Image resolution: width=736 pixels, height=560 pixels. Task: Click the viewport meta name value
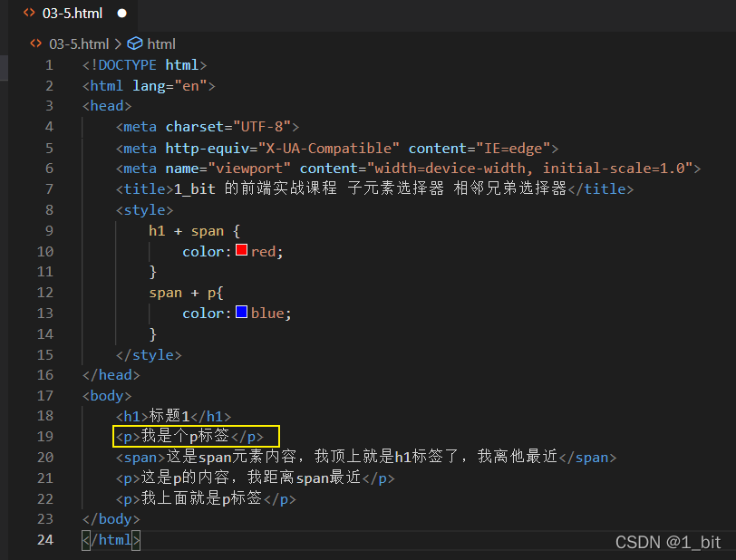click(x=249, y=169)
